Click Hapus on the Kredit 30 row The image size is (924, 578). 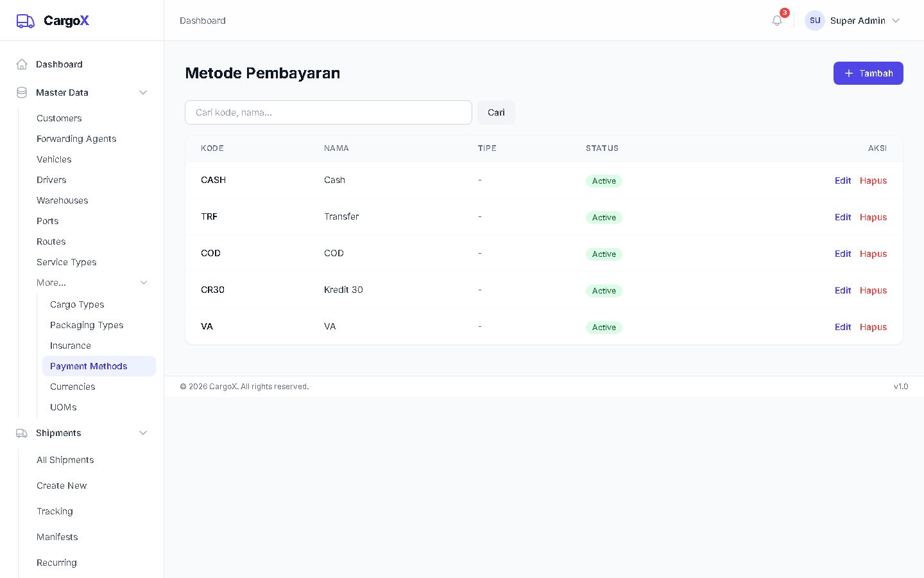pyautogui.click(x=873, y=290)
